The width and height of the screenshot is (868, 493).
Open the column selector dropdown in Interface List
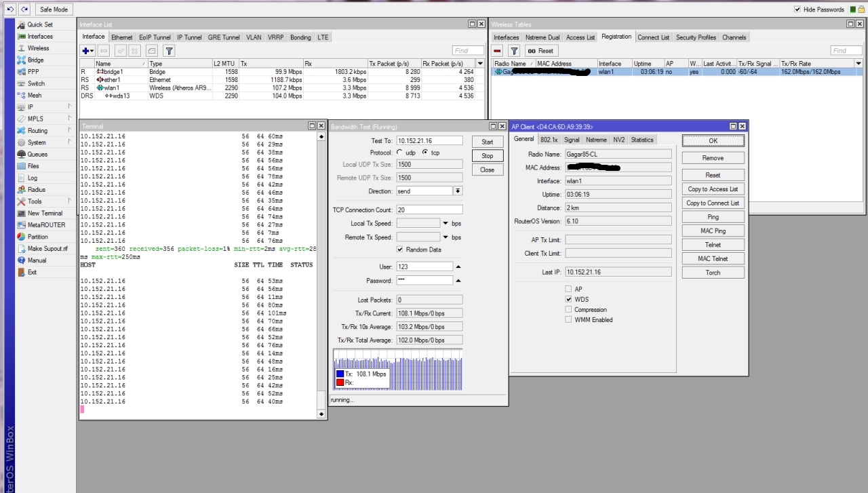[479, 63]
